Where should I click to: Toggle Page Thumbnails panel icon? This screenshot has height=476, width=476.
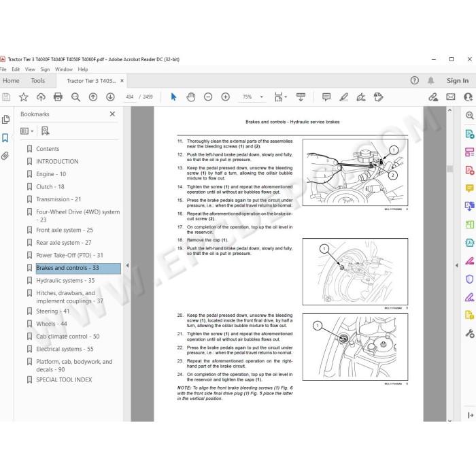[x=5, y=120]
